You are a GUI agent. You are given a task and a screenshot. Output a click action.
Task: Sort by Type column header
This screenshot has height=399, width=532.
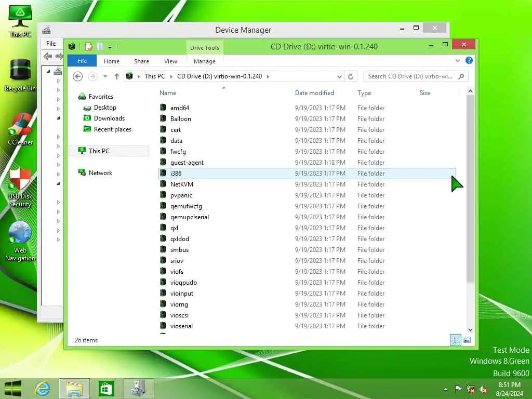pyautogui.click(x=364, y=92)
